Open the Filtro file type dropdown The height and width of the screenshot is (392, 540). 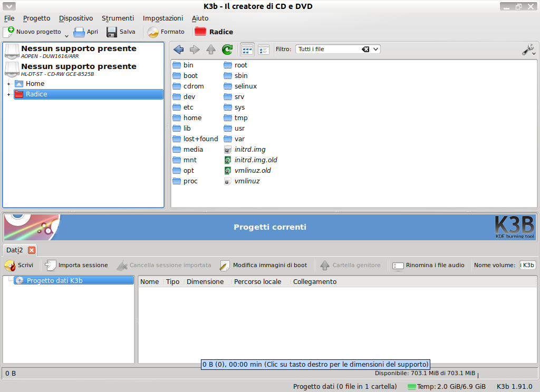375,49
